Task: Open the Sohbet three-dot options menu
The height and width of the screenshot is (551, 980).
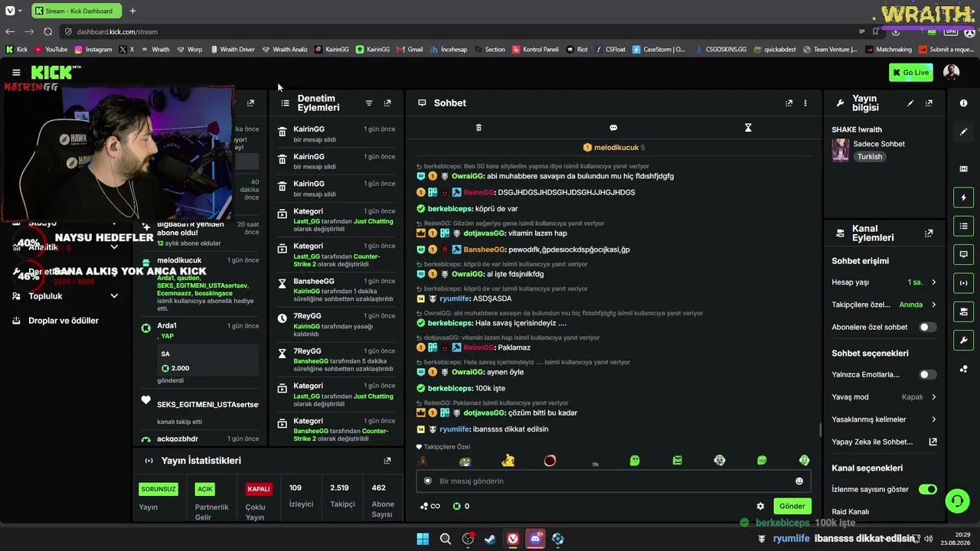Action: (x=805, y=103)
